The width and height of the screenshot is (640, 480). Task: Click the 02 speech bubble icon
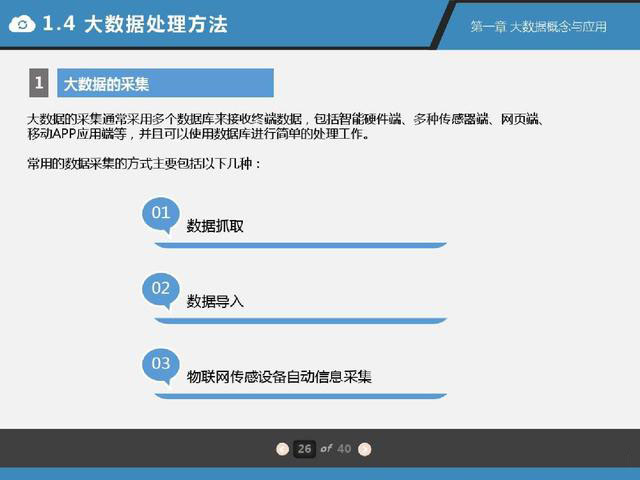click(x=160, y=289)
